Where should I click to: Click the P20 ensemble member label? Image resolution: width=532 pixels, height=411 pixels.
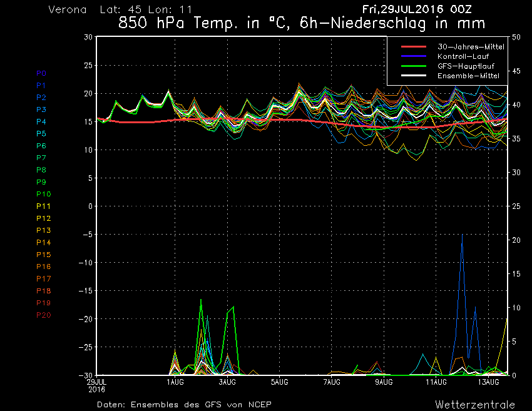pos(43,315)
